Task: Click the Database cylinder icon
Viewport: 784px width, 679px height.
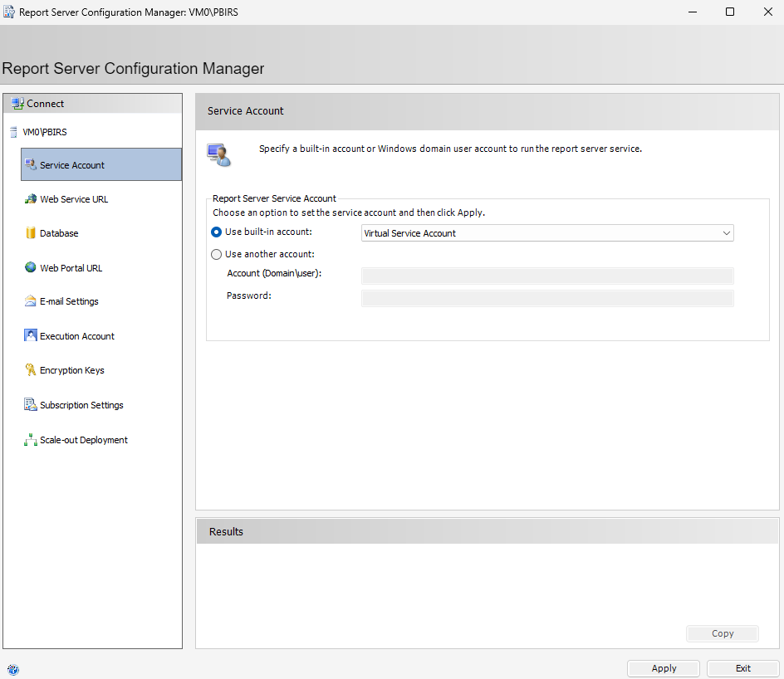Action: (x=31, y=232)
